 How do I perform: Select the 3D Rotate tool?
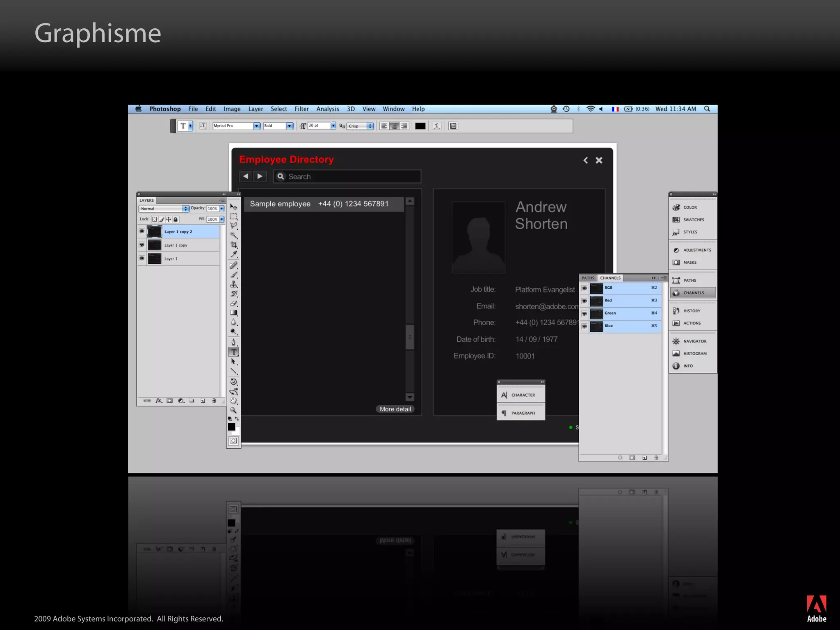pyautogui.click(x=233, y=382)
